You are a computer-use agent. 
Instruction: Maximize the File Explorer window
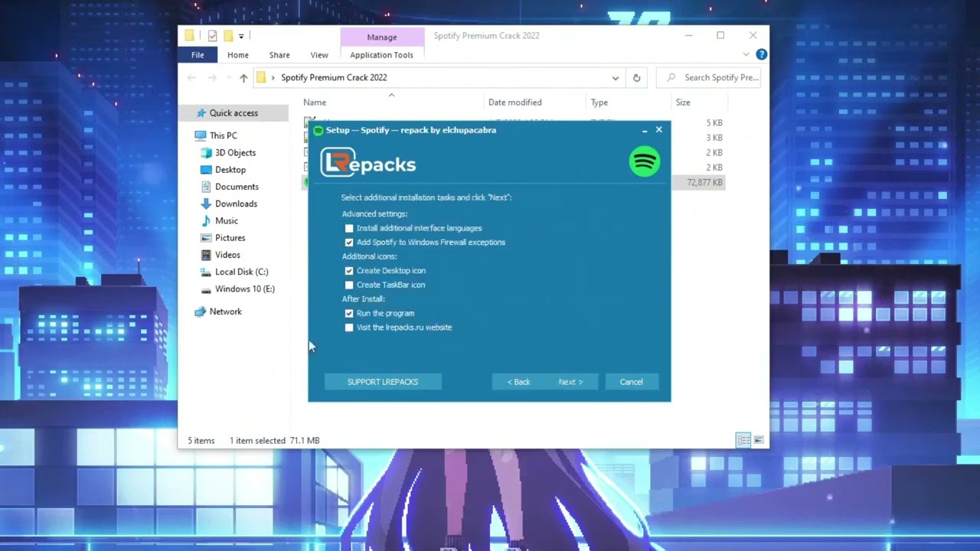pyautogui.click(x=720, y=35)
